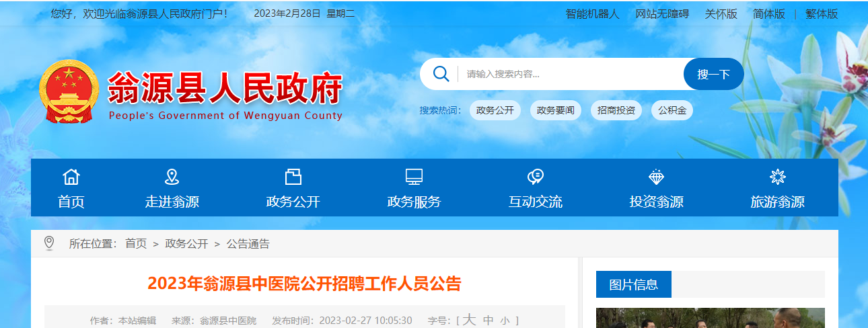The width and height of the screenshot is (868, 328).
Task: Focus the 请输入搜索内容 search field
Action: 571,74
